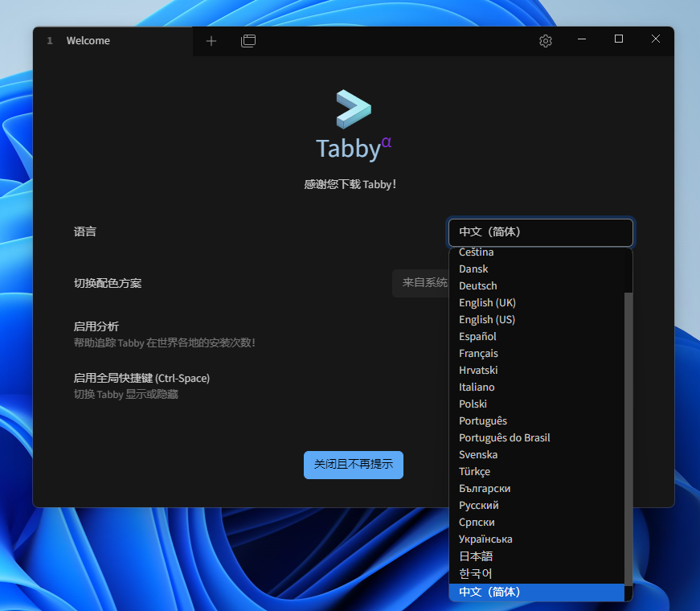Open a new tab with the plus icon

211,40
